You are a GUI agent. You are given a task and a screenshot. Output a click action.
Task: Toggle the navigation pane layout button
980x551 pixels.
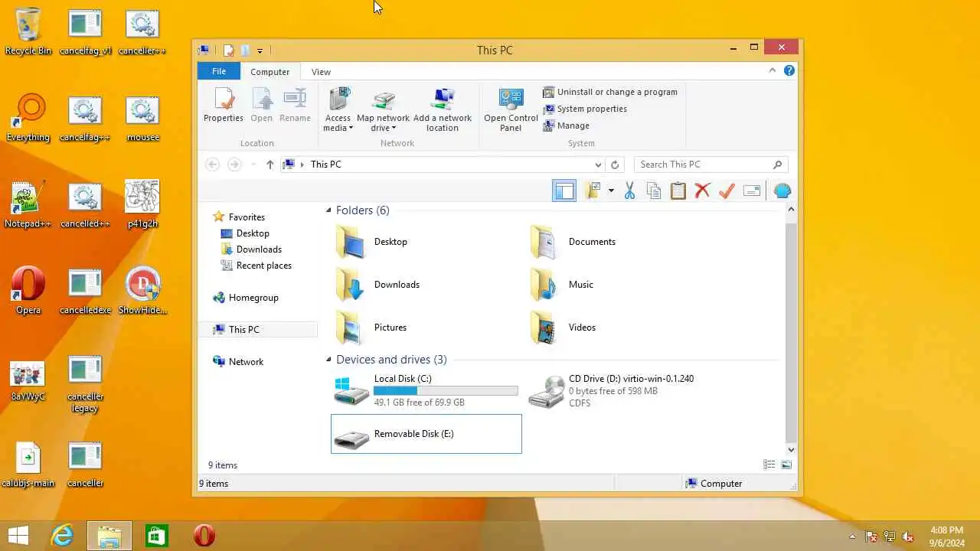pyautogui.click(x=564, y=191)
